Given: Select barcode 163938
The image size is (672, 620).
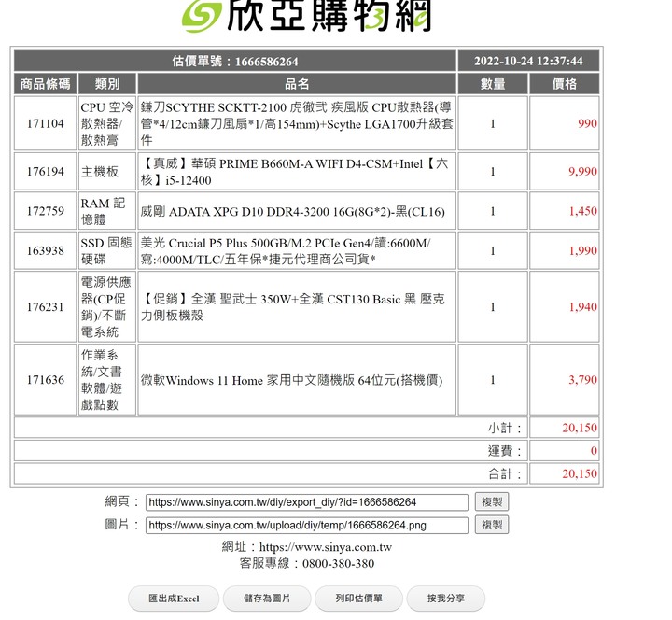Looking at the screenshot, I should click(46, 250).
